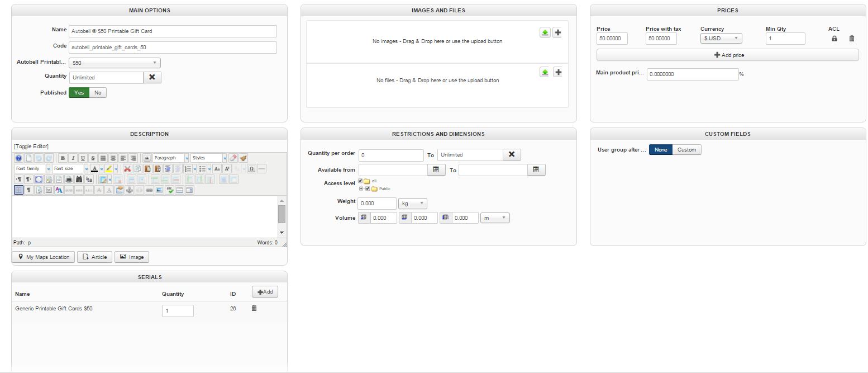Screen dimensions: 868x373
Task: Switch user group option to Custom
Action: coord(686,150)
